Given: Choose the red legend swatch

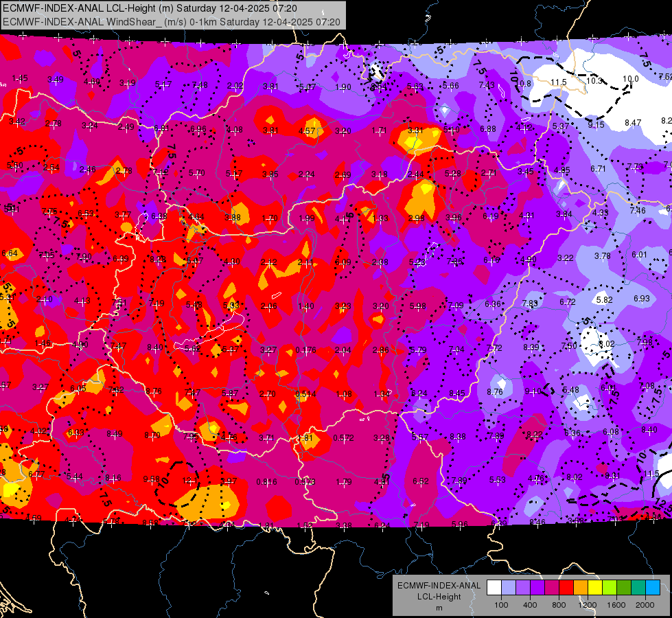Looking at the screenshot, I should tap(566, 588).
